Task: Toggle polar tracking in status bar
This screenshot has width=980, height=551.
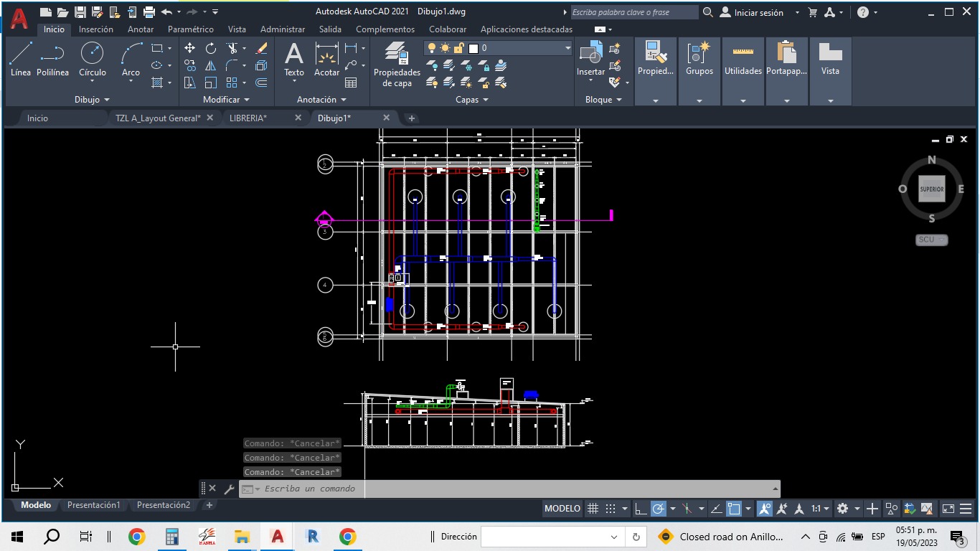Action: (659, 509)
